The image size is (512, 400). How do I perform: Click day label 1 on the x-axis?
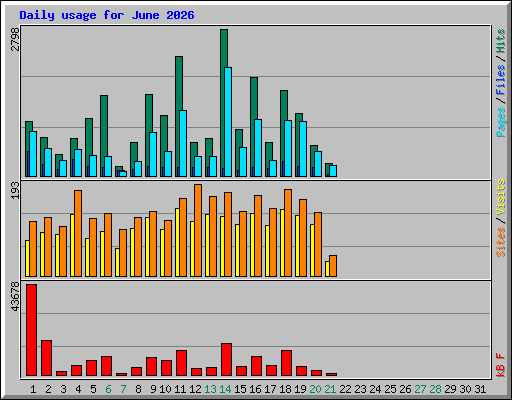[x=33, y=389]
